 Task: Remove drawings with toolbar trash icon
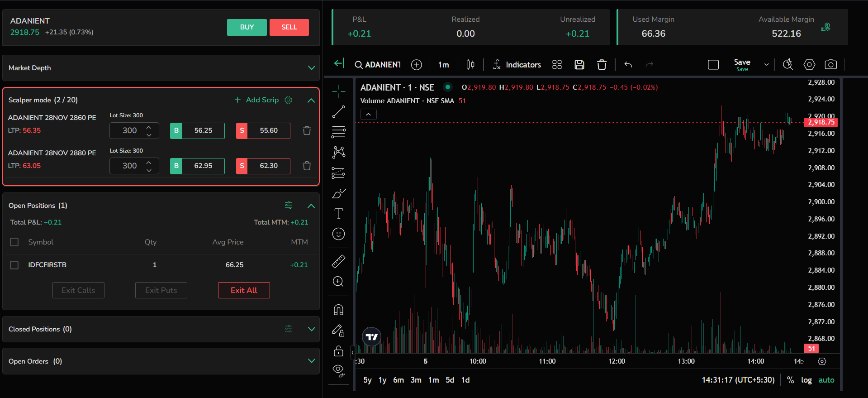tap(602, 65)
